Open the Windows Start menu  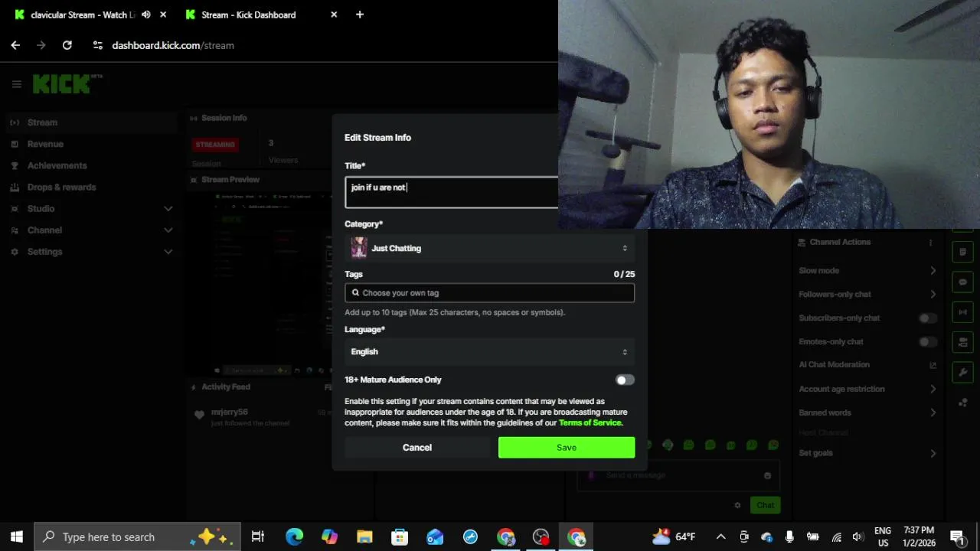click(x=16, y=536)
